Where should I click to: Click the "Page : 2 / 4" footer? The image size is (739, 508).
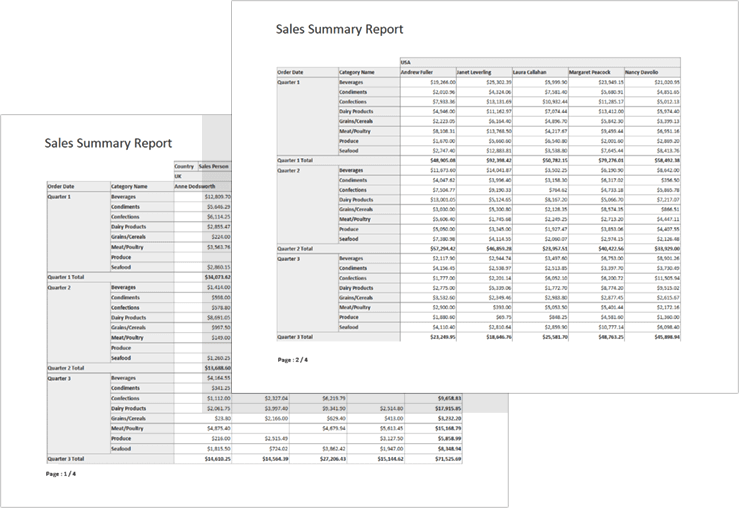click(x=293, y=360)
